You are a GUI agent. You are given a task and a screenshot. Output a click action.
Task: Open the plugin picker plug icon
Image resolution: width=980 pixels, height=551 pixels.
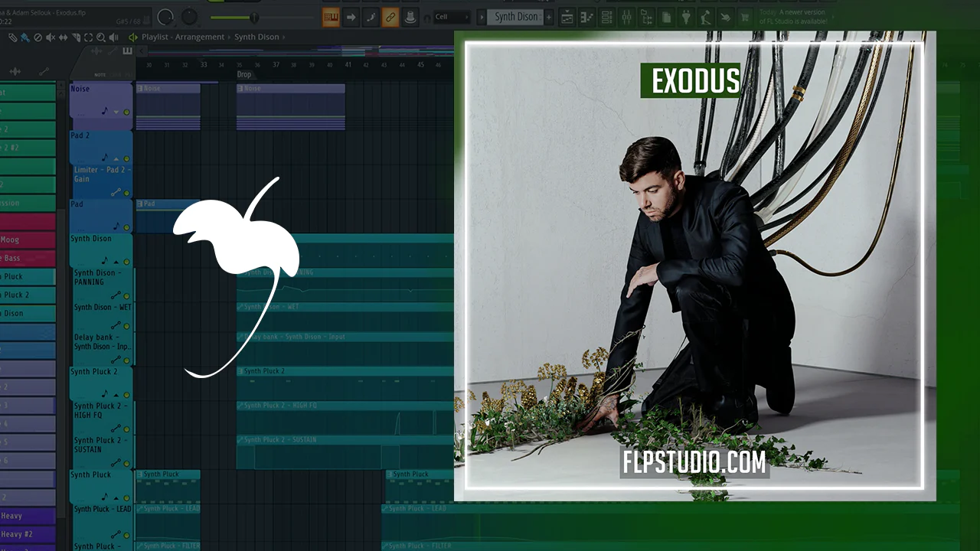click(686, 17)
